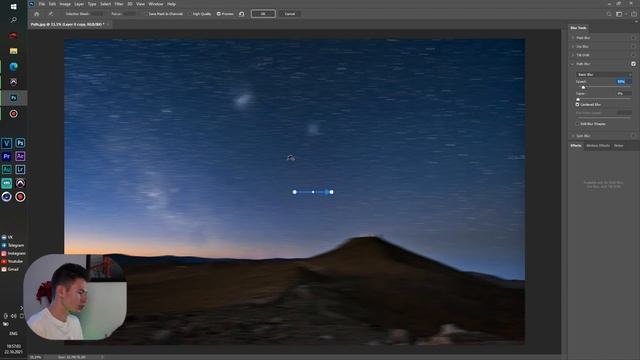The width and height of the screenshot is (640, 360).
Task: Select the Effects tab
Action: (576, 146)
